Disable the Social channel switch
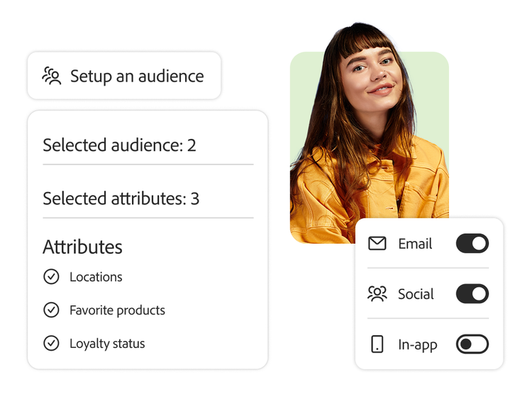Image resolution: width=532 pixels, height=399 pixels. [472, 294]
